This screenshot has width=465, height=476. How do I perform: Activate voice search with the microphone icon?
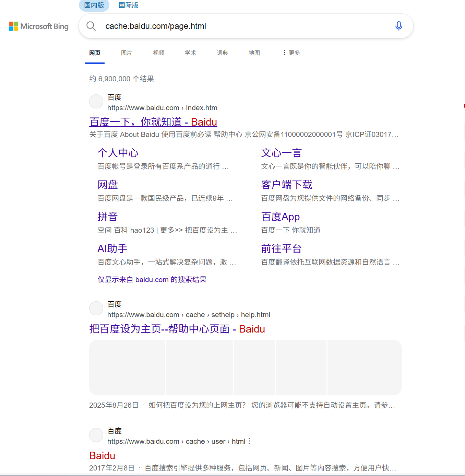click(398, 26)
